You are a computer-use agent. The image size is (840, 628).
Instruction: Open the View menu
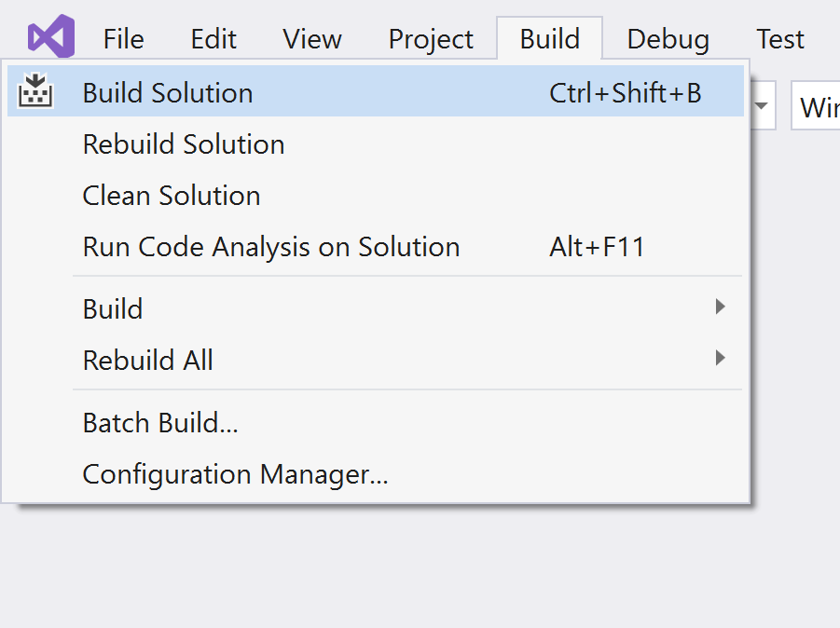click(312, 39)
